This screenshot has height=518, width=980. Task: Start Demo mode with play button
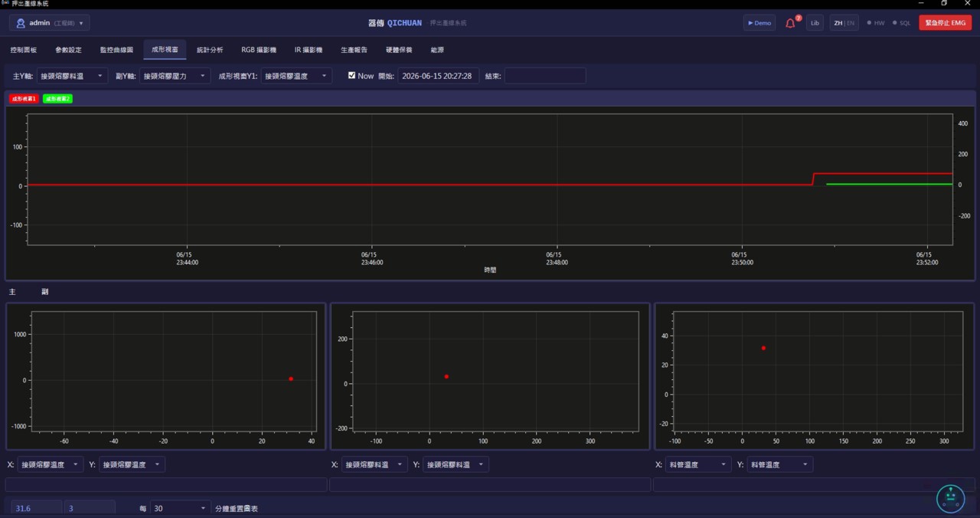[x=759, y=23]
